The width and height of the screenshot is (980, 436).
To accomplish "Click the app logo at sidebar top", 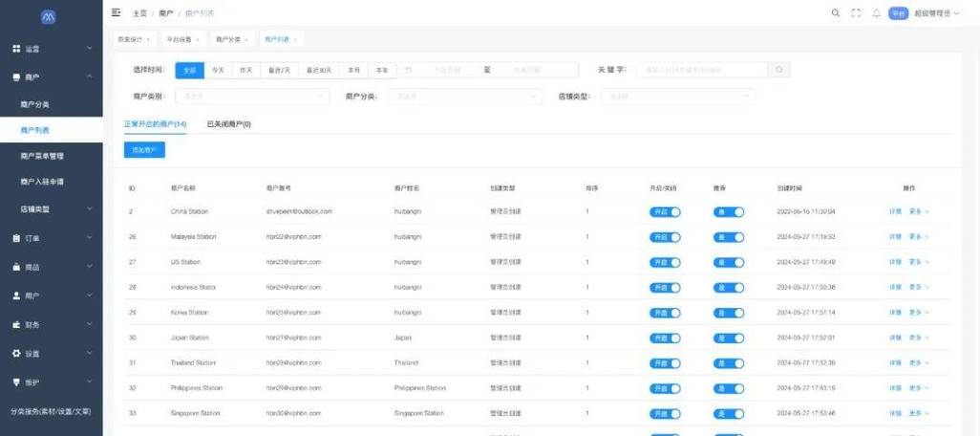I will [x=49, y=17].
